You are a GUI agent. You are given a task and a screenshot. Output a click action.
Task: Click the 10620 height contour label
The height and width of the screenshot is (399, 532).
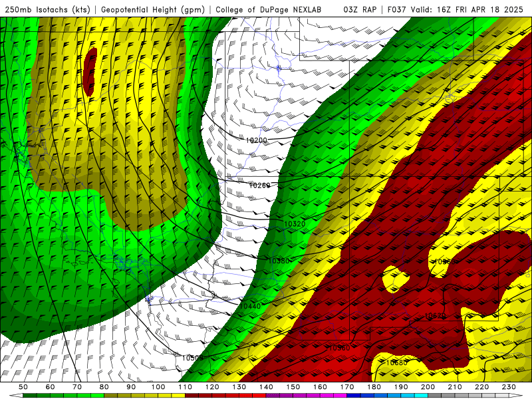tap(436, 316)
